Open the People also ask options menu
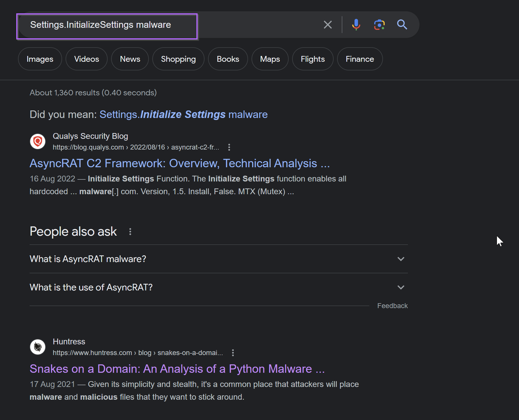 pos(130,231)
